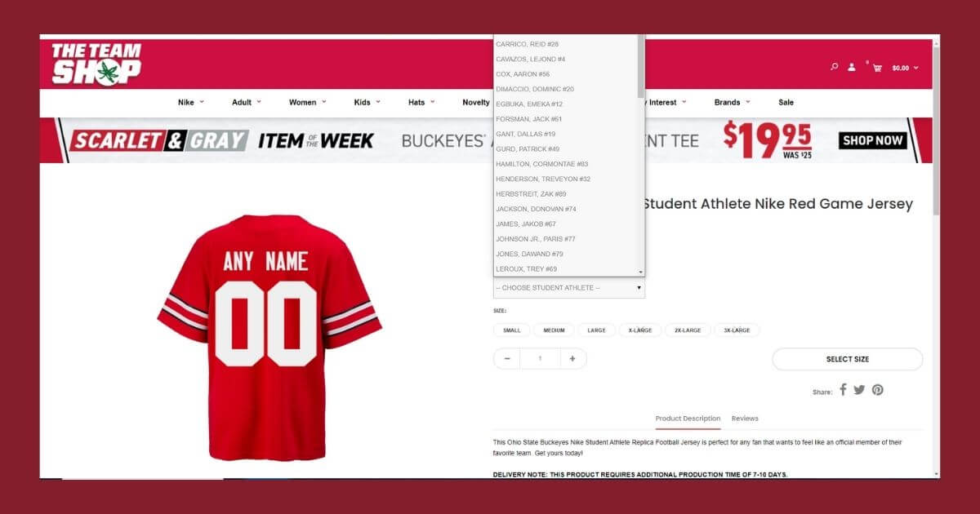
Task: Collapse the Choose Student Athlete dropdown
Action: (568, 288)
